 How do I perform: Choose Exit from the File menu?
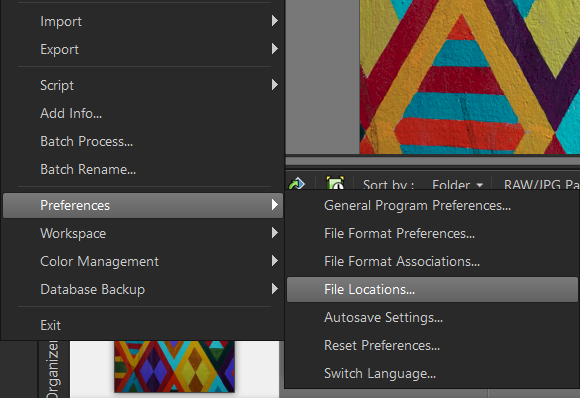point(143,326)
